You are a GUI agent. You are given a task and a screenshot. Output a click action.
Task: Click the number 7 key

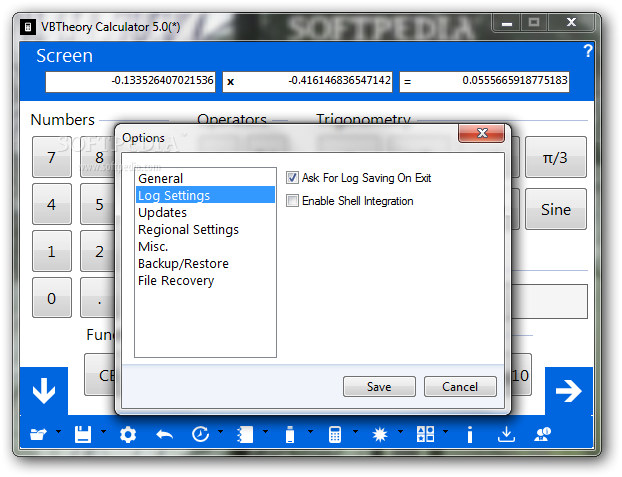[52, 157]
